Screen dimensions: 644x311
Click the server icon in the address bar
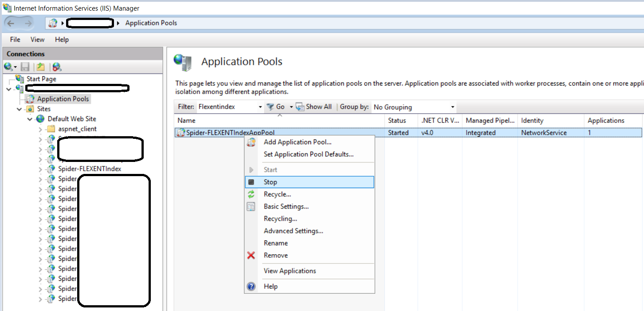53,23
